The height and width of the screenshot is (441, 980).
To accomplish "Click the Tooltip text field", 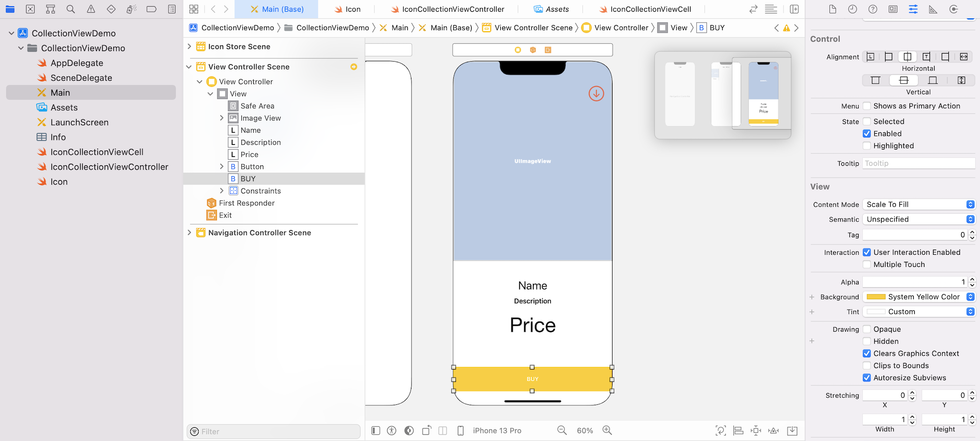I will pos(918,163).
